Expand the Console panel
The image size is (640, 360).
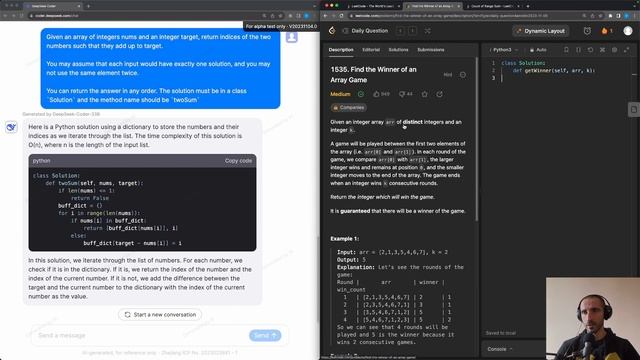click(500, 349)
